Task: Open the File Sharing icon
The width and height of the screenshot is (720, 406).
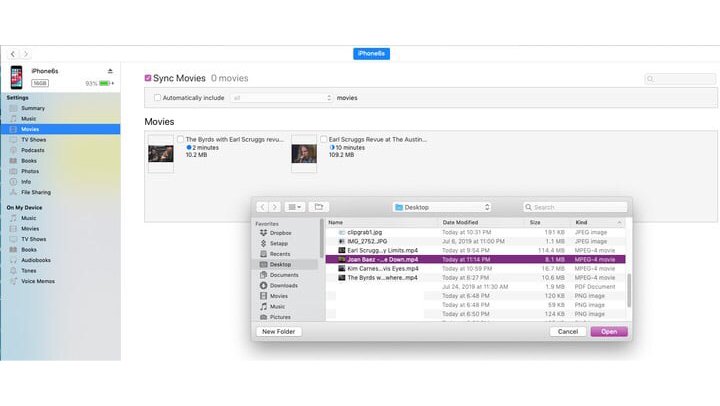Action: [x=13, y=192]
